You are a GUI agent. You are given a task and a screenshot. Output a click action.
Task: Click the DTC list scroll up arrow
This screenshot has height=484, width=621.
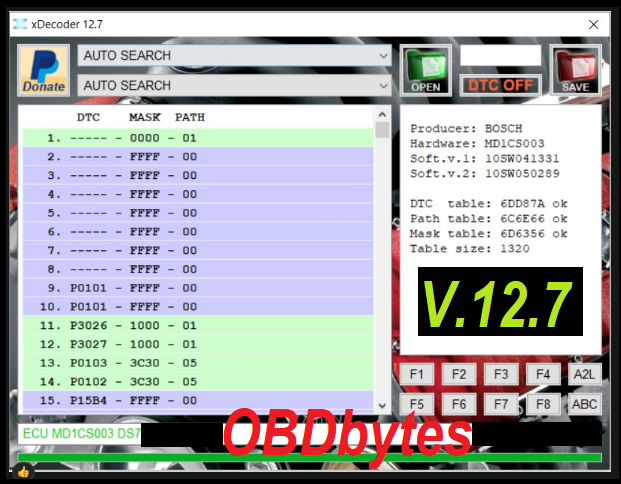tap(382, 114)
